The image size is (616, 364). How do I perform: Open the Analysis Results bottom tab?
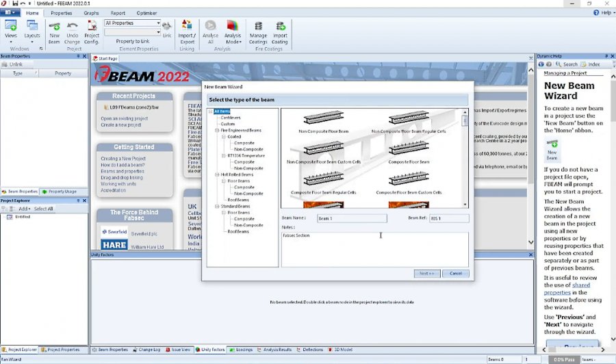click(x=274, y=350)
